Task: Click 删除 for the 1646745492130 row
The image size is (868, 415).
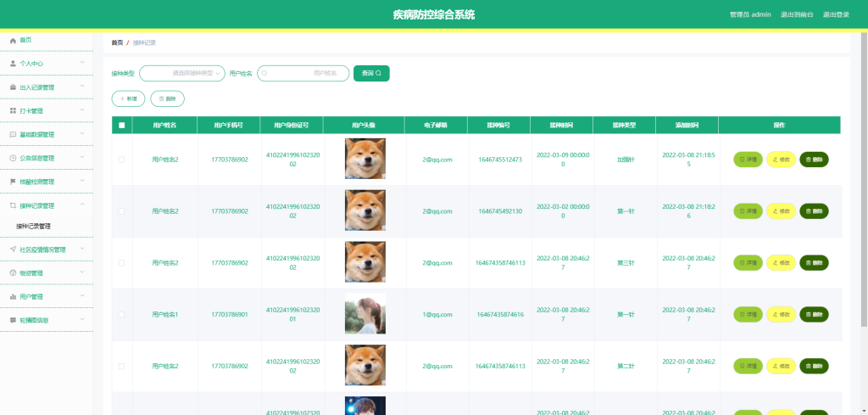Action: pyautogui.click(x=814, y=211)
